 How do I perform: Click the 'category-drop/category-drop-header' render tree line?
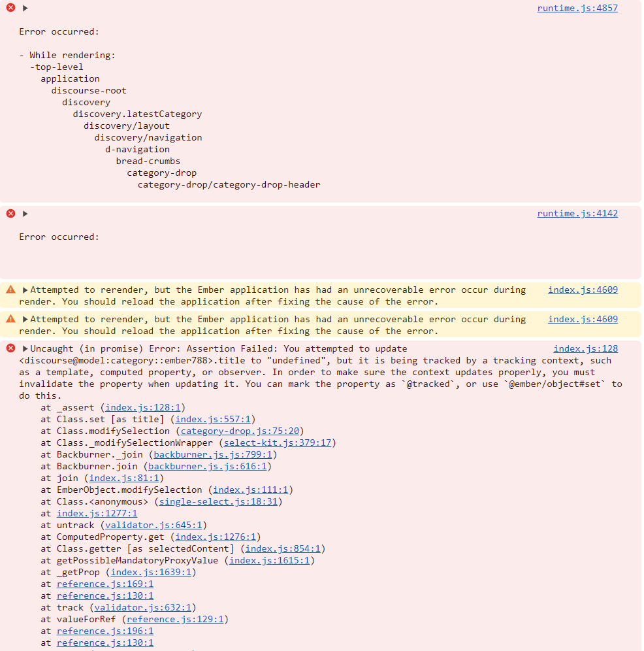point(229,184)
